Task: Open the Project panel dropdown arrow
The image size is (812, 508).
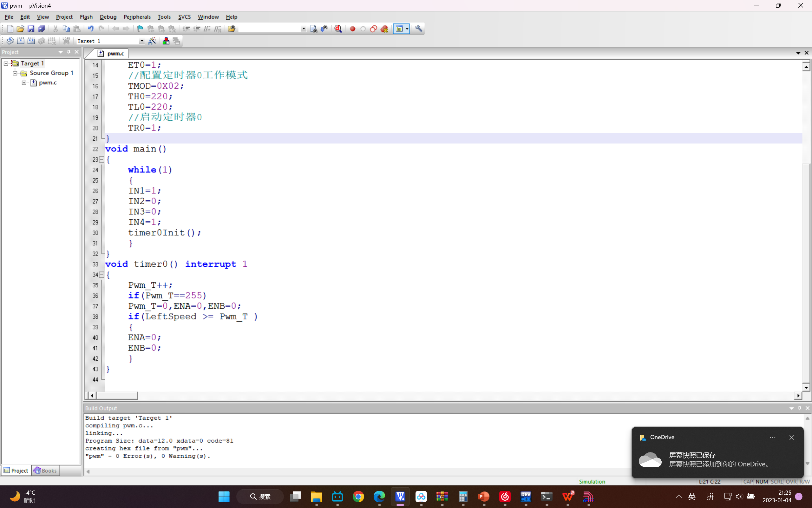Action: [61, 52]
